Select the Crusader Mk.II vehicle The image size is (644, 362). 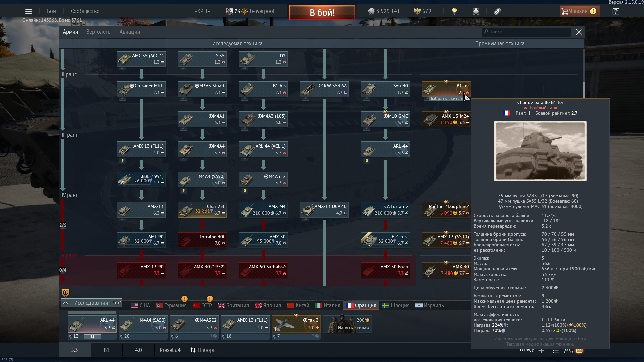(x=141, y=89)
